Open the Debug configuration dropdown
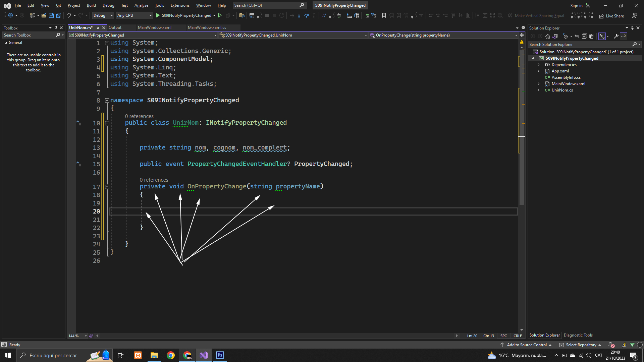 click(x=103, y=15)
